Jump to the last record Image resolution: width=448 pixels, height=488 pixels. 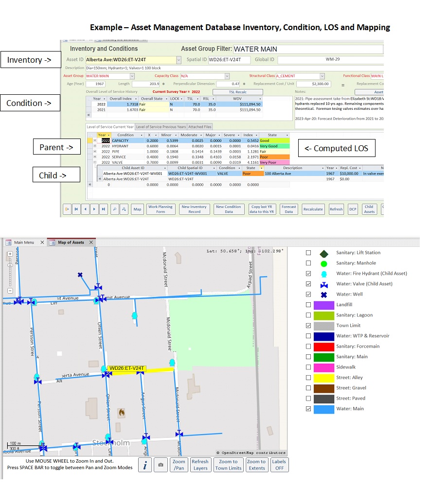[x=103, y=209]
